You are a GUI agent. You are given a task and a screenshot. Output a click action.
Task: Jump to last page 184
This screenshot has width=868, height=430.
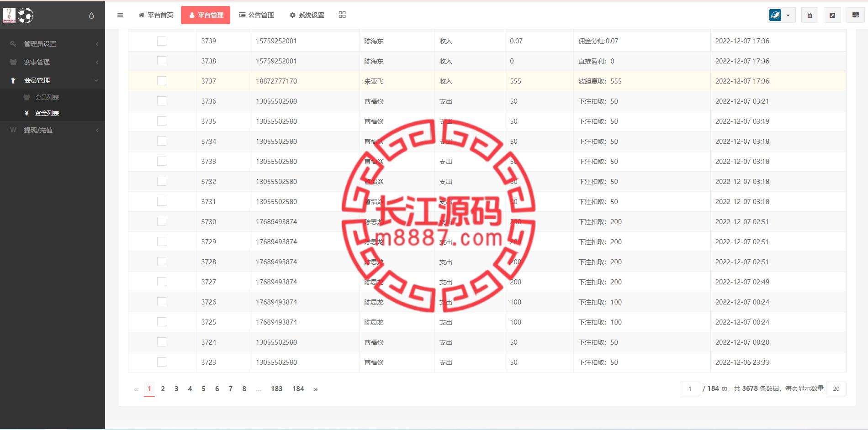[298, 389]
